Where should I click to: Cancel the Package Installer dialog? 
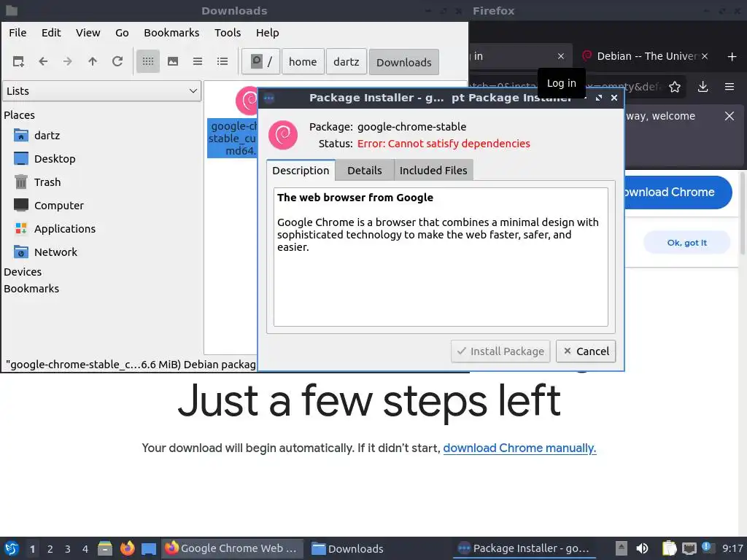click(x=586, y=351)
